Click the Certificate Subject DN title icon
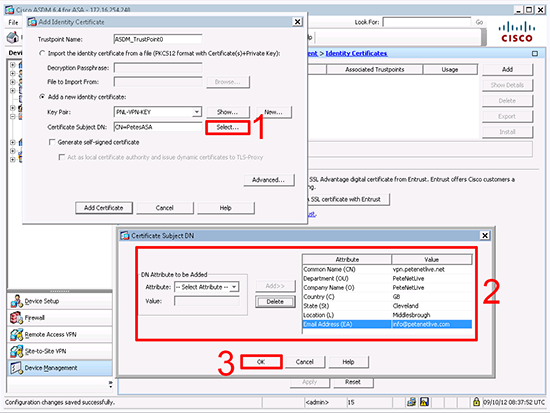550x413 pixels. (125, 235)
